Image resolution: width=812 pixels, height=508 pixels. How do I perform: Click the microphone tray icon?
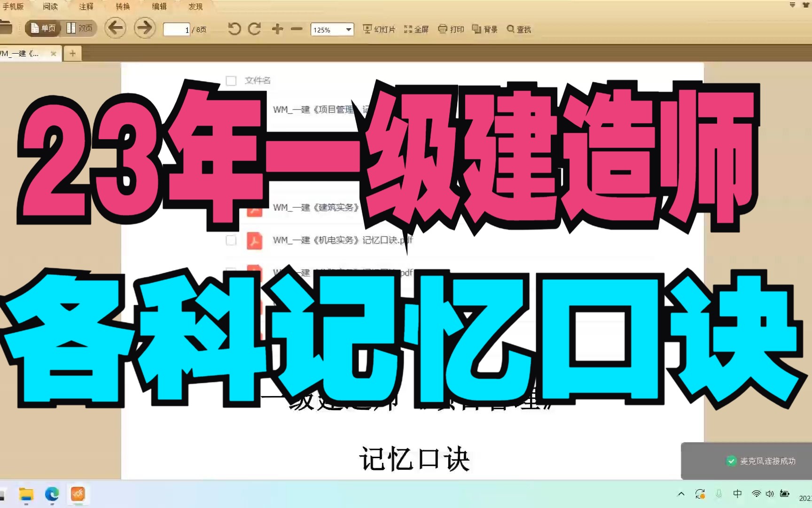[718, 494]
